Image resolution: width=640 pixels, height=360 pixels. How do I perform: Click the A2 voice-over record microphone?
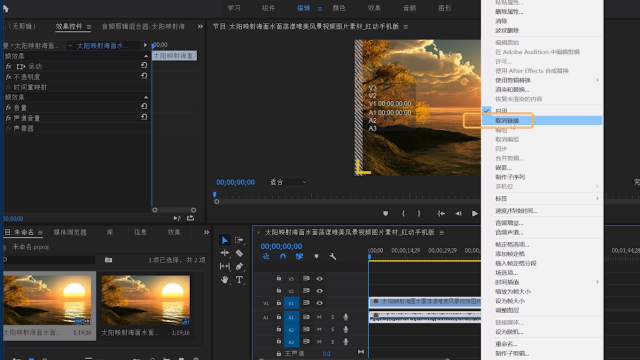pos(346,329)
